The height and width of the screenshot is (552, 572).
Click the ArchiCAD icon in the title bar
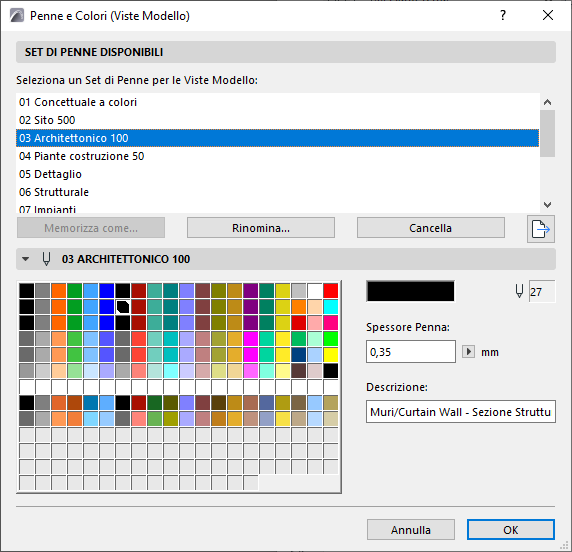point(17,16)
